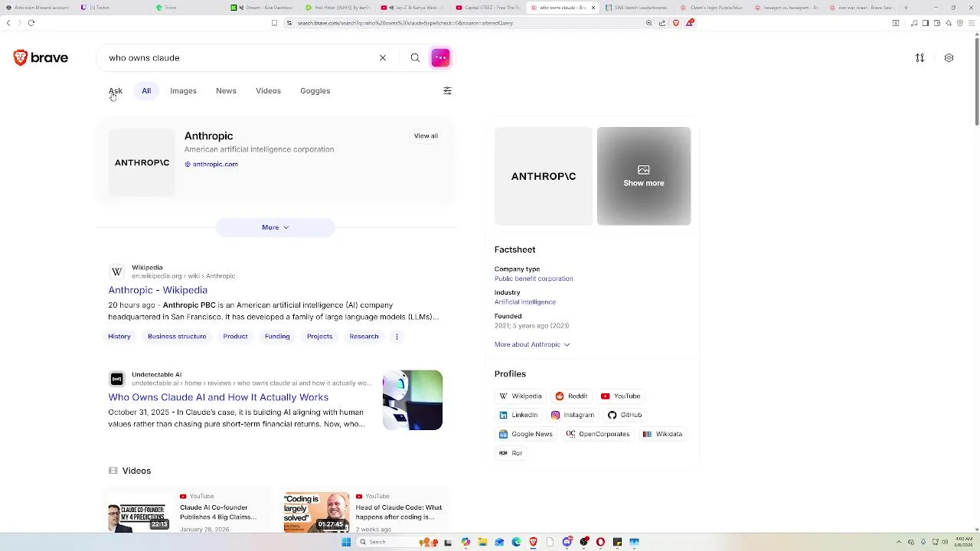The width and height of the screenshot is (980, 551).
Task: Open the YouTube profile chip
Action: 620,396
